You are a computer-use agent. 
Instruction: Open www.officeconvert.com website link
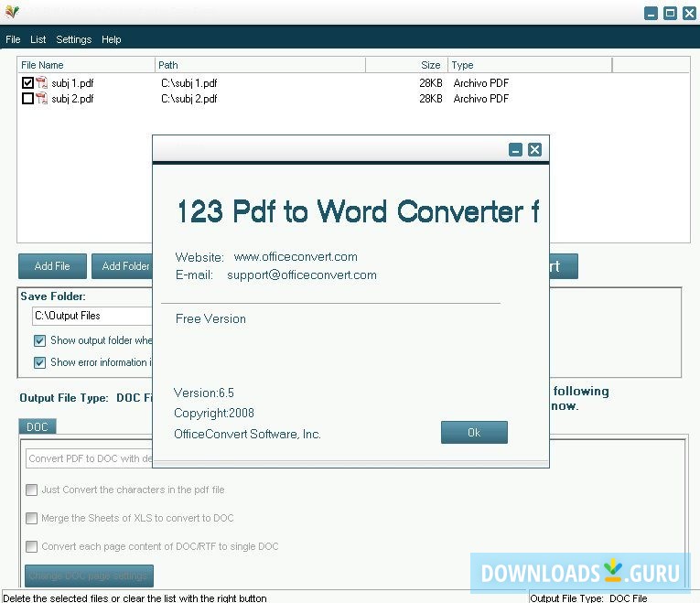pos(296,256)
